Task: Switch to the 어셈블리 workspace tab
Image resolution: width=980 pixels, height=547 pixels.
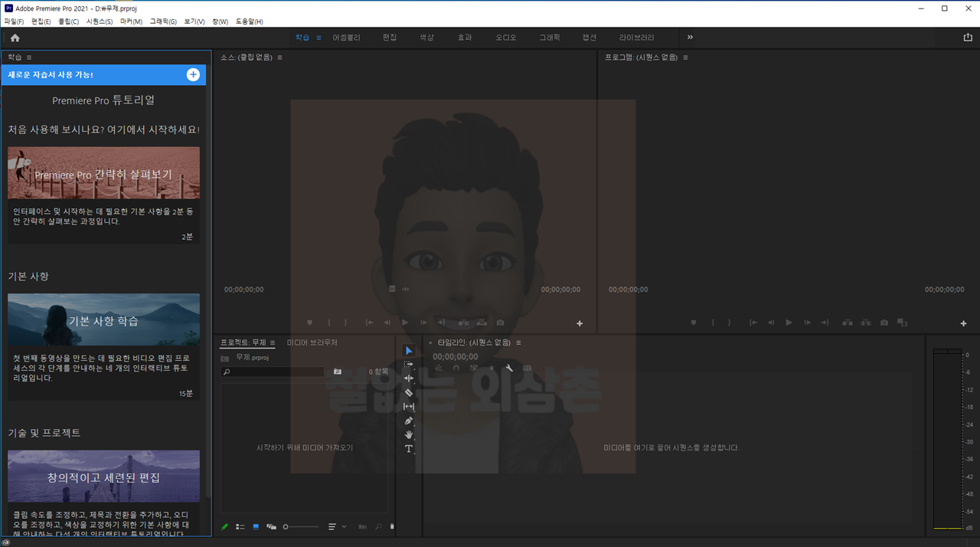Action: (x=346, y=38)
